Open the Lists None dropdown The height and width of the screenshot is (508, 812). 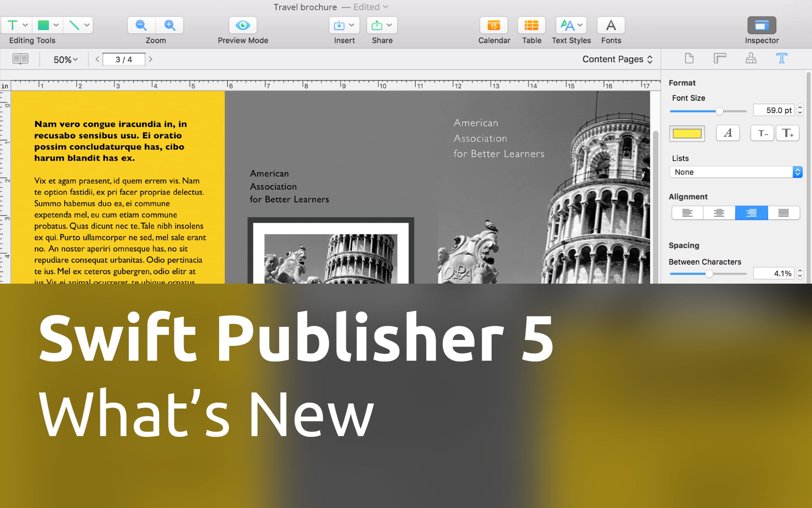[736, 172]
